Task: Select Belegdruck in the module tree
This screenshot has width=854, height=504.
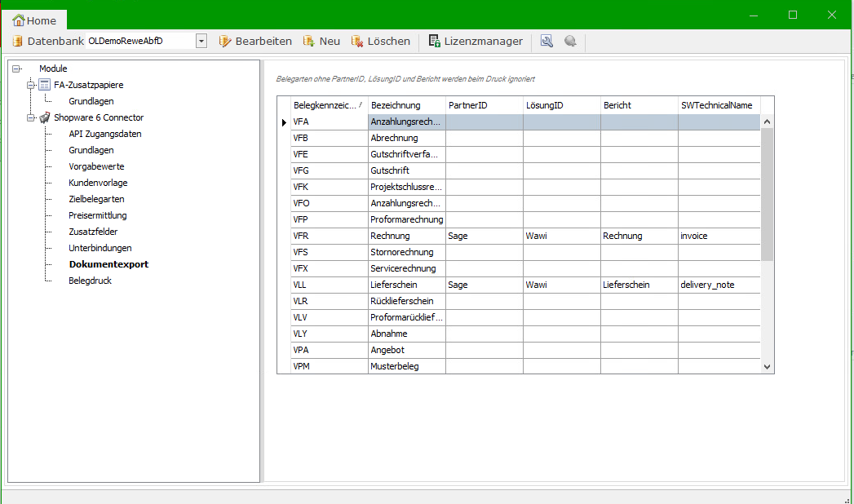Action: tap(90, 281)
